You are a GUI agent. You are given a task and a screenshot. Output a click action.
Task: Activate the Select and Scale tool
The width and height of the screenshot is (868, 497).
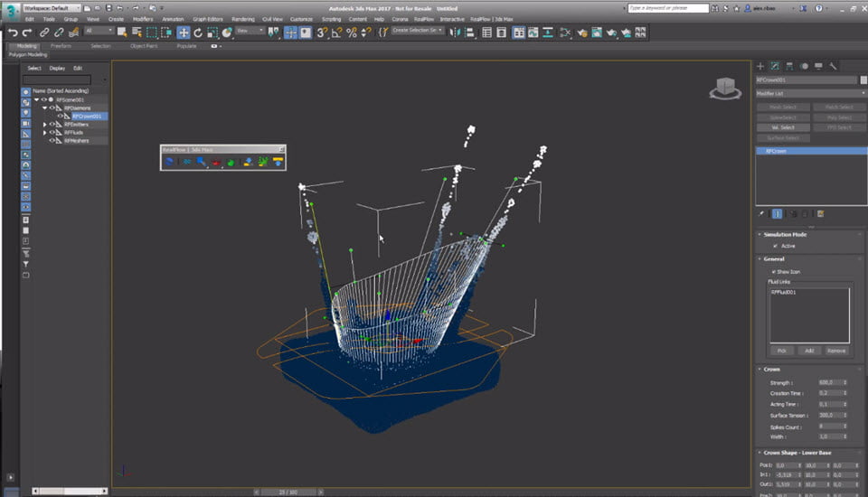point(212,33)
